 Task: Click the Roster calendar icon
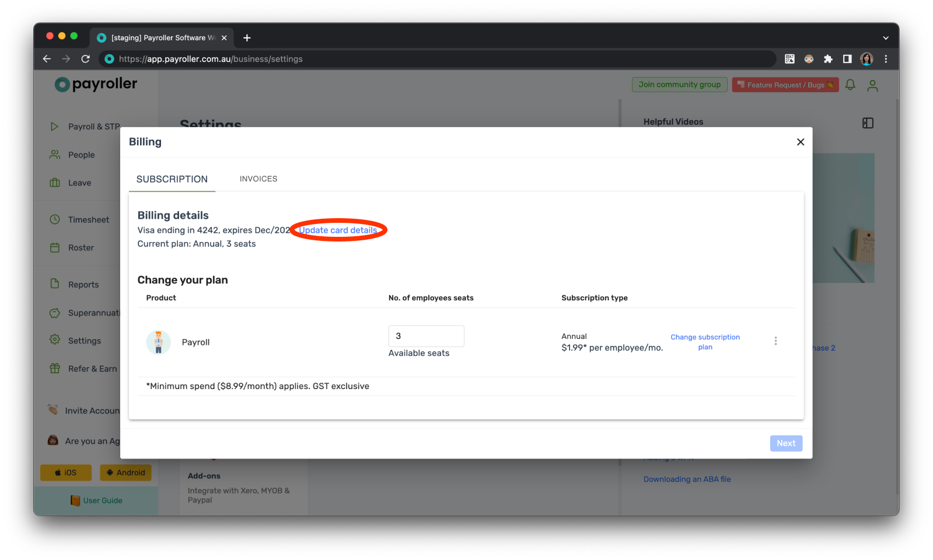pyautogui.click(x=54, y=247)
